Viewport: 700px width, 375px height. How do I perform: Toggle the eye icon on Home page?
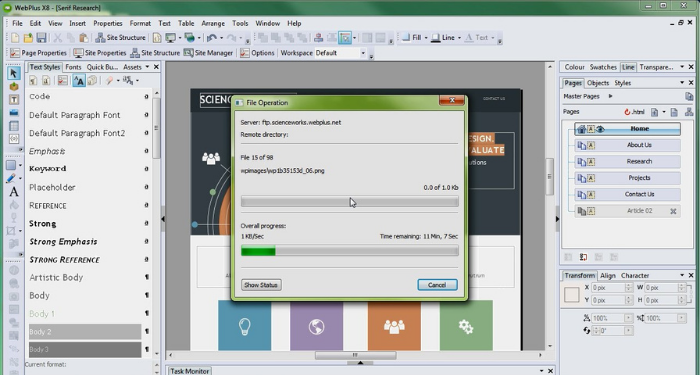(600, 129)
